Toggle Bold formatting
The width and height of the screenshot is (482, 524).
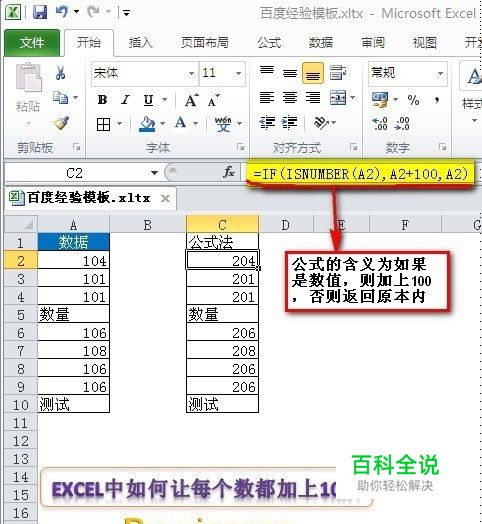pos(102,100)
